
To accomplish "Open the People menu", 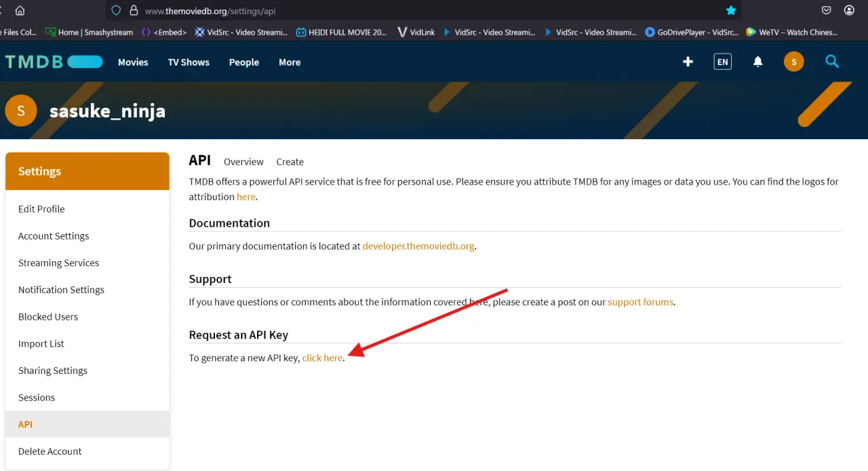I will (x=244, y=62).
